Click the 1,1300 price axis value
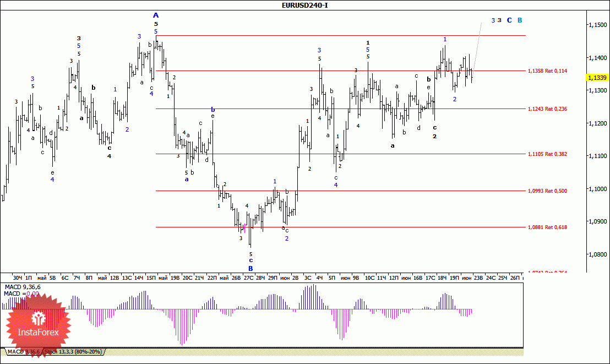This screenshot has height=364, width=610. point(597,90)
